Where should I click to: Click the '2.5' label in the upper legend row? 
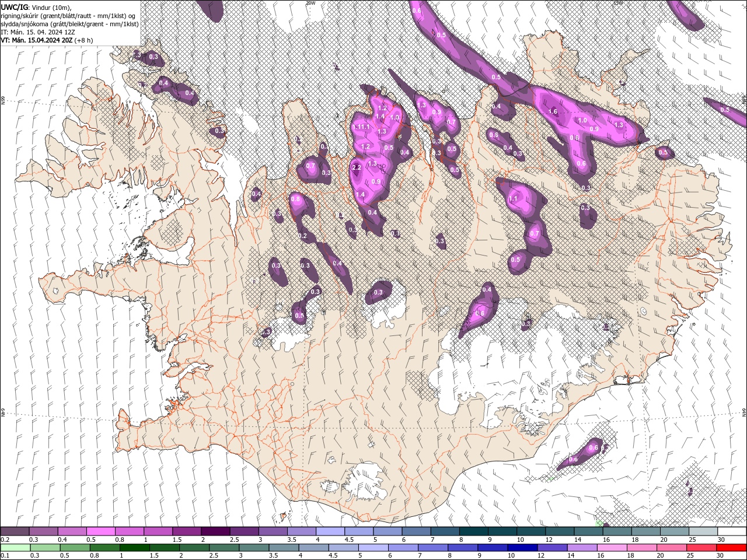[234, 540]
